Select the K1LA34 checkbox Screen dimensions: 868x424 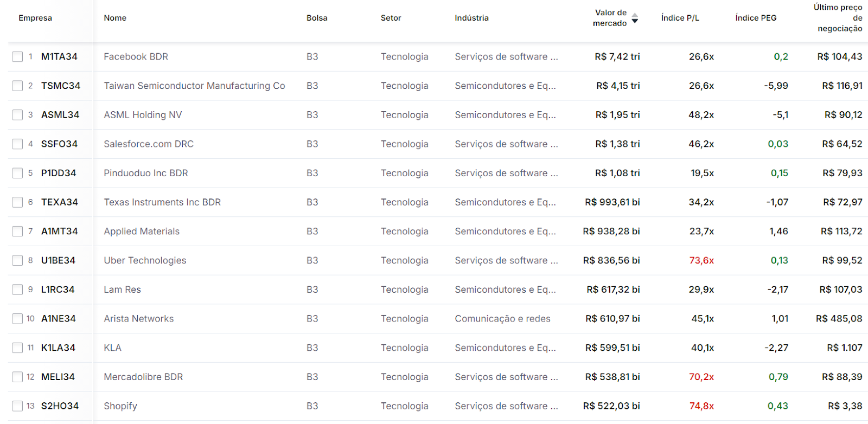[x=18, y=348]
